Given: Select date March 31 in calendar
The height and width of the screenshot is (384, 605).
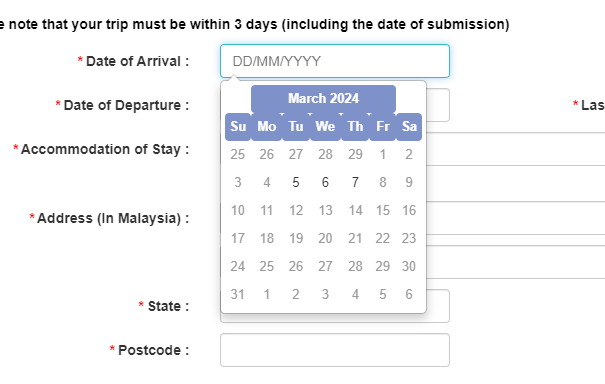Looking at the screenshot, I should pos(238,294).
